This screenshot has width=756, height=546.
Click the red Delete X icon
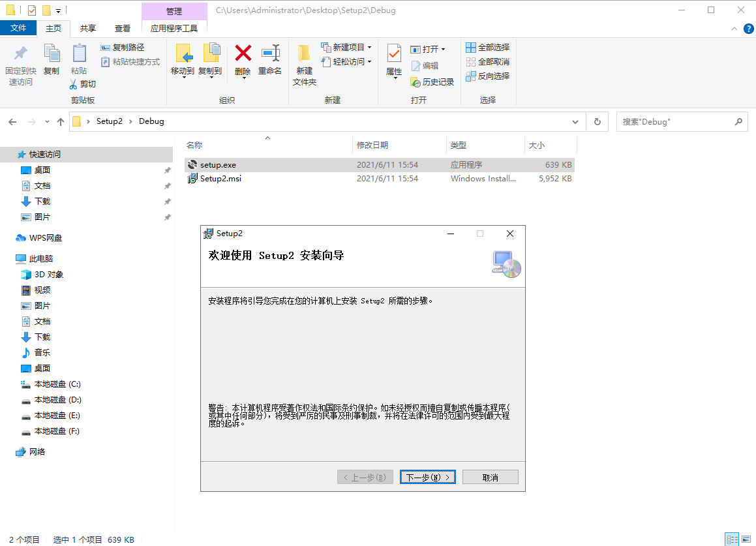pyautogui.click(x=243, y=53)
